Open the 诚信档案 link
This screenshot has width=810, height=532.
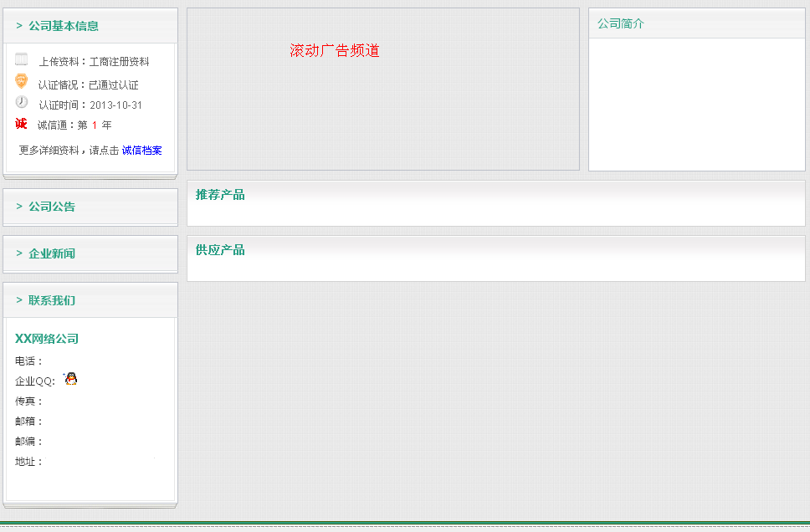point(141,151)
